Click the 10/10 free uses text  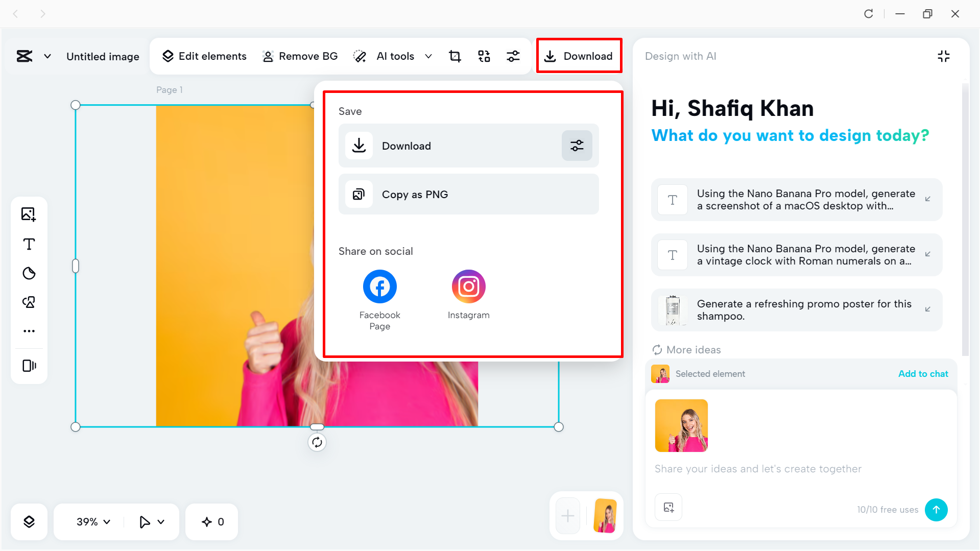888,510
